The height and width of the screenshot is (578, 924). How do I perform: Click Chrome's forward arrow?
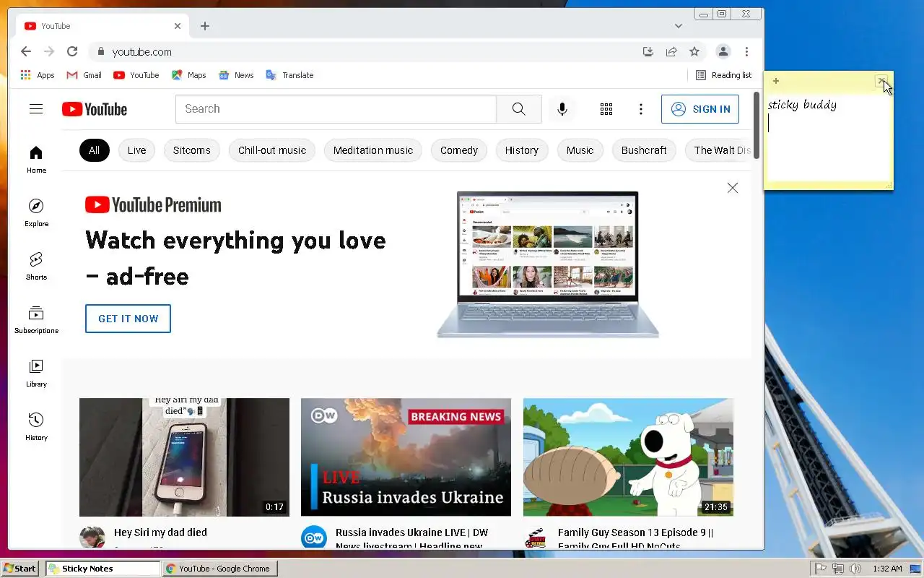pyautogui.click(x=49, y=51)
